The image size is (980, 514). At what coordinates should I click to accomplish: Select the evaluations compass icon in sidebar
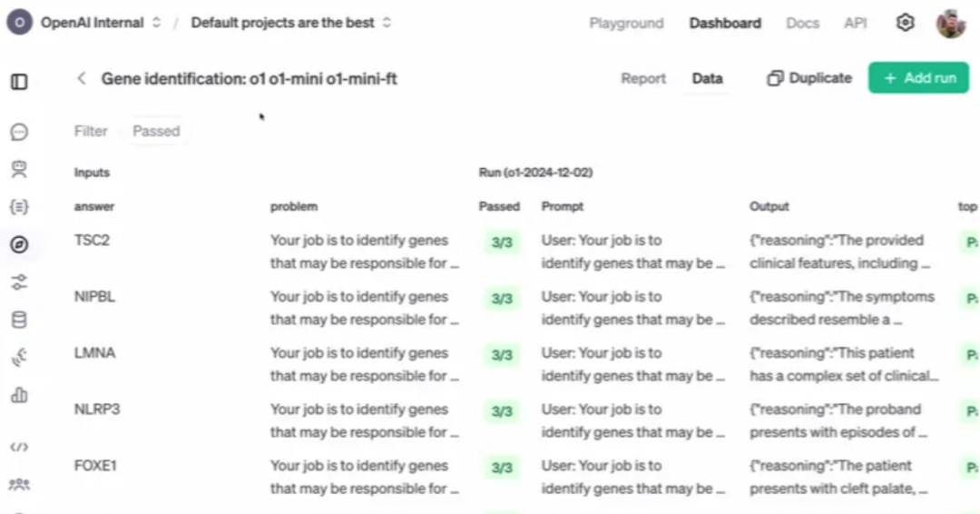coord(19,244)
